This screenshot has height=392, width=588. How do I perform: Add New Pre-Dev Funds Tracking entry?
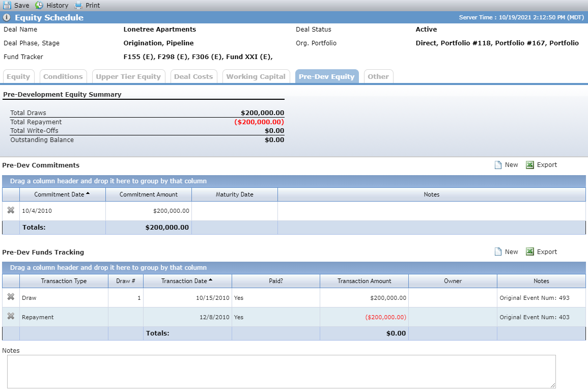pyautogui.click(x=506, y=251)
